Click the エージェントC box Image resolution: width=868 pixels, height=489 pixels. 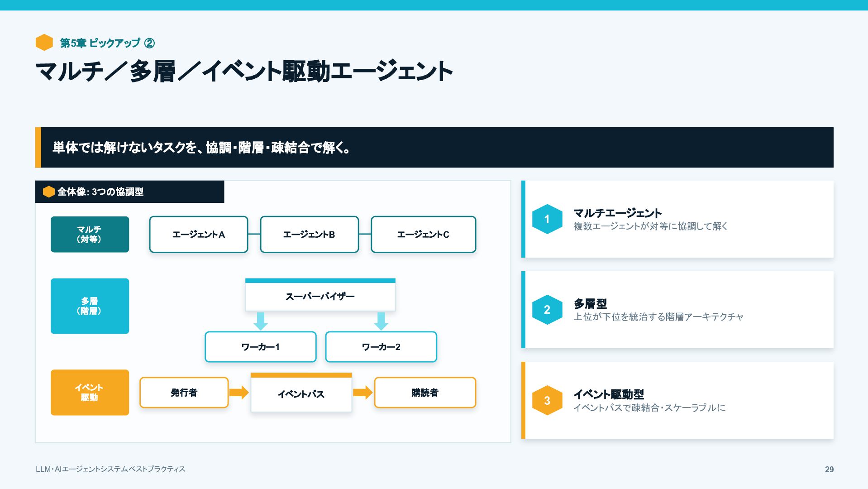click(x=424, y=235)
